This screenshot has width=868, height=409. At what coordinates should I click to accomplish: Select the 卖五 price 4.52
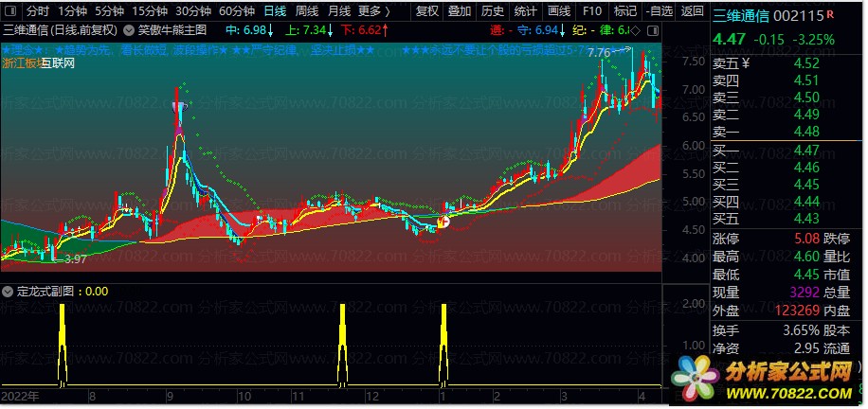pyautogui.click(x=805, y=63)
